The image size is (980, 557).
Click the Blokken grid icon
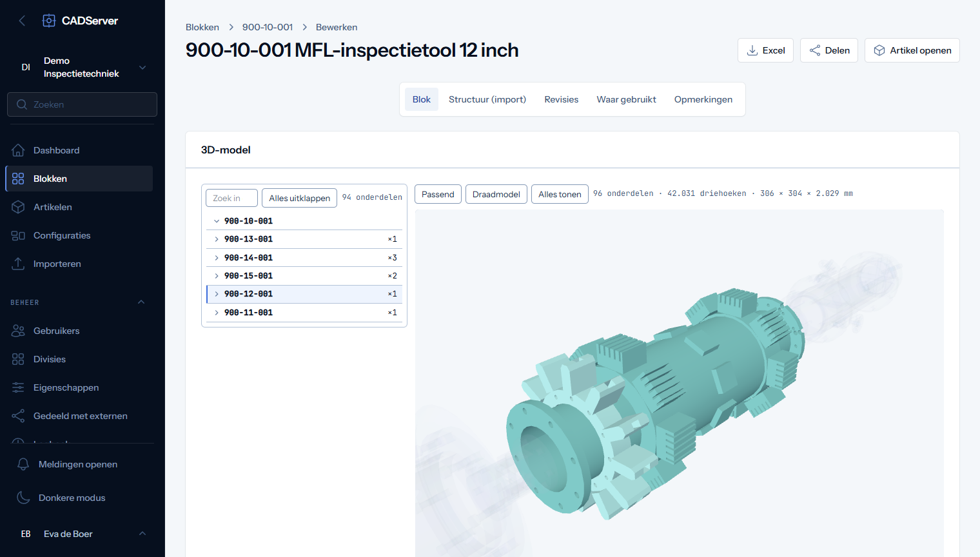(x=18, y=179)
